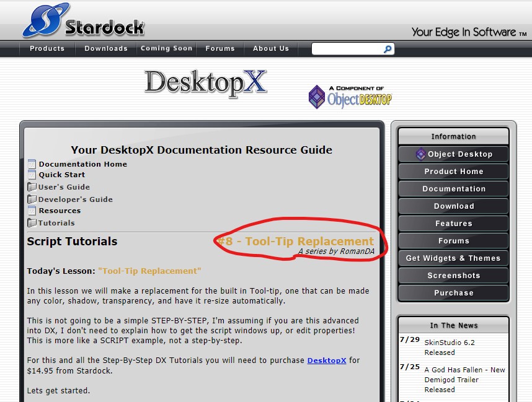This screenshot has height=402, width=532.
Task: Click the #8 - Tool-Tip Replacement title
Action: pos(296,241)
